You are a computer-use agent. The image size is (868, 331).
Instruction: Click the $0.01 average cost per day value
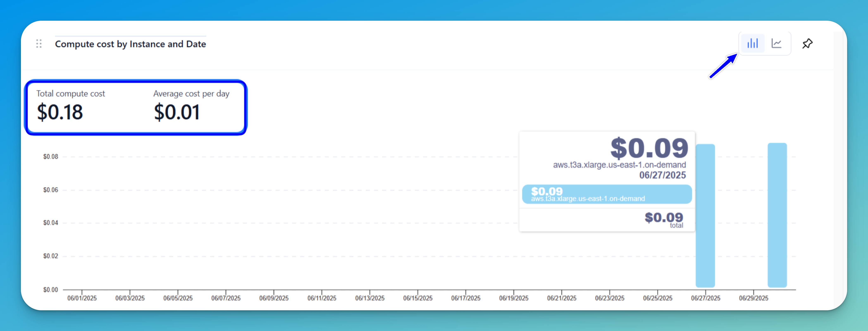click(176, 112)
